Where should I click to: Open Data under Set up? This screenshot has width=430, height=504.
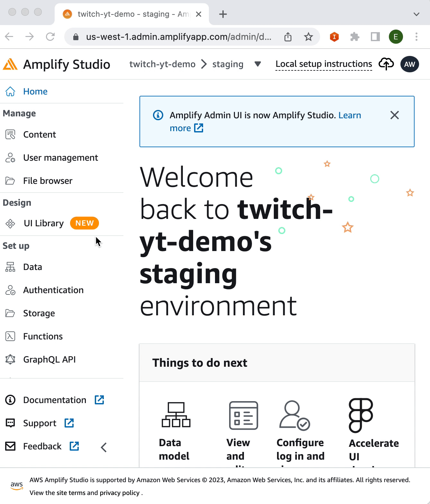click(32, 267)
